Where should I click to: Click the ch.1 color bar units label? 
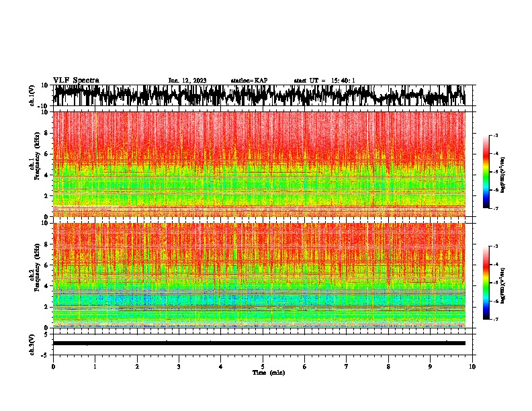tap(503, 175)
